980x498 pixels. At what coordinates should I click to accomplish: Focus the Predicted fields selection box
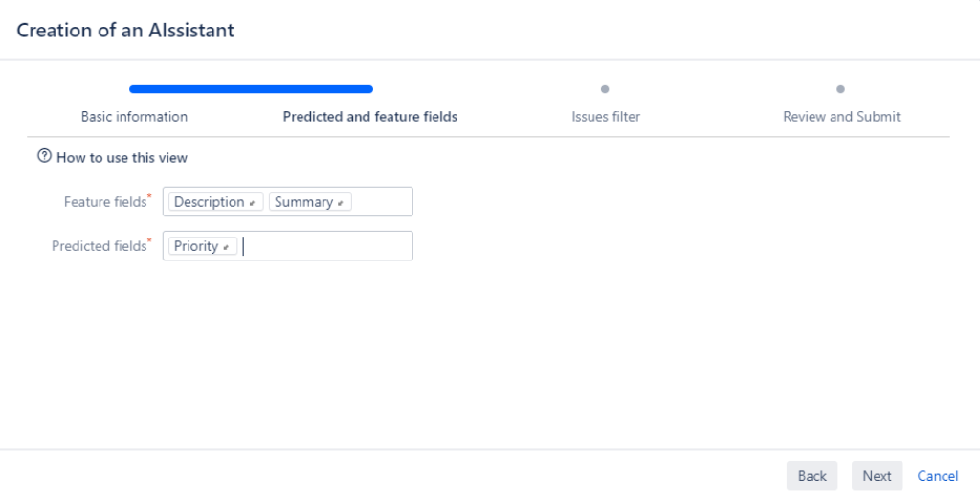pyautogui.click(x=325, y=246)
